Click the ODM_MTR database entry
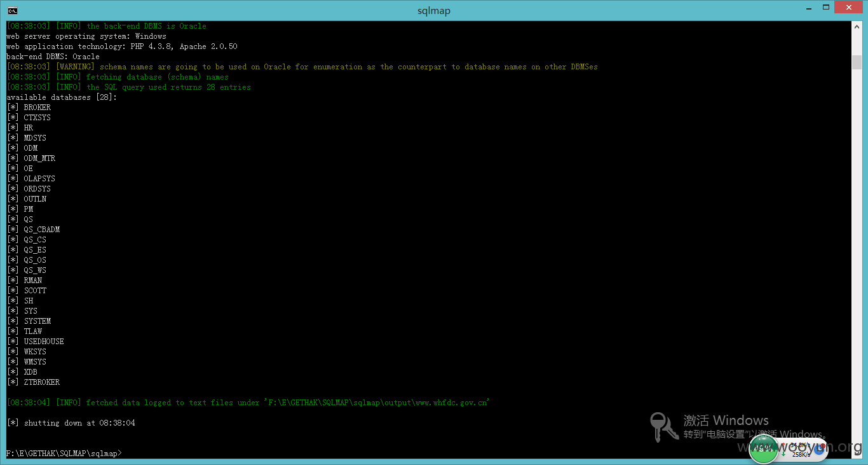 coord(31,158)
